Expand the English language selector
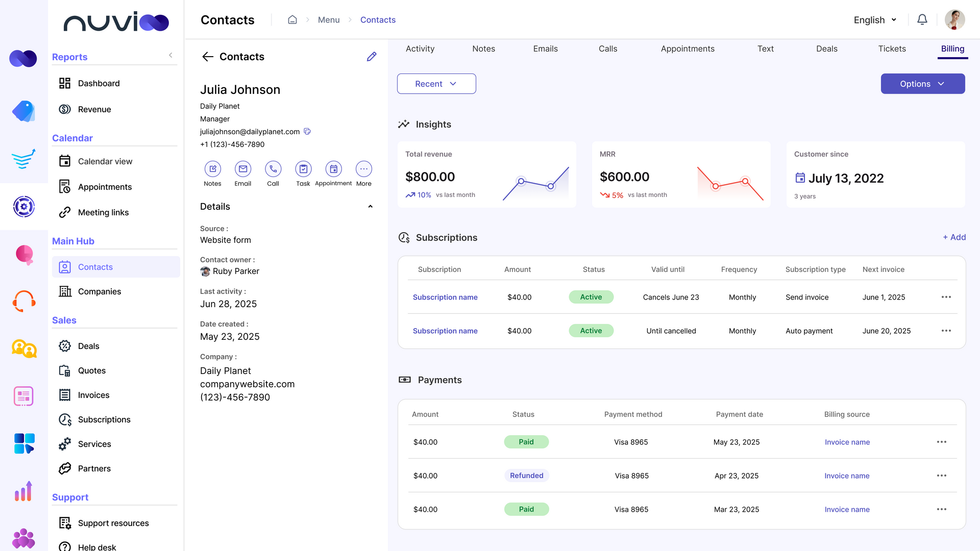 pyautogui.click(x=875, y=20)
